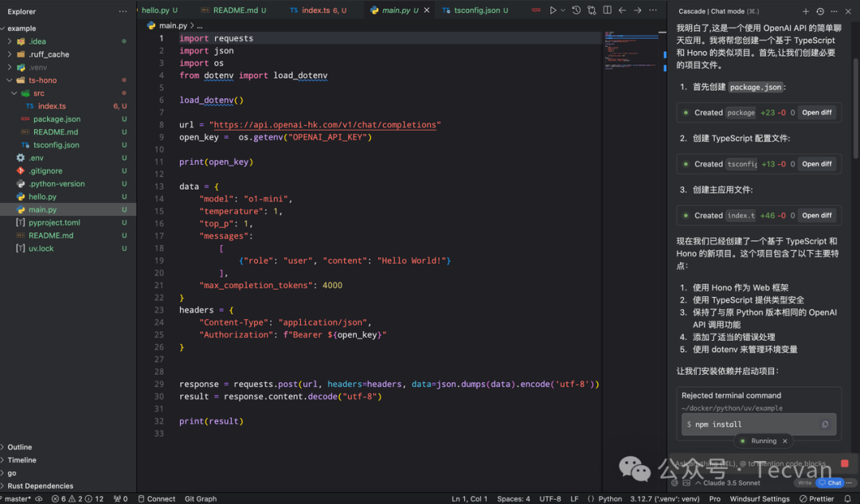Click Windsurf Settings in status bar
860x504 pixels.
click(760, 498)
